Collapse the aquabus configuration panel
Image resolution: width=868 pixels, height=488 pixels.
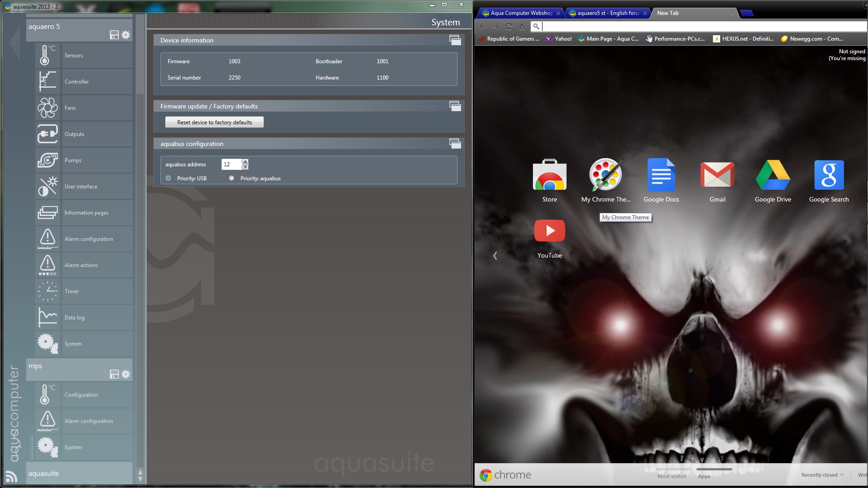coord(455,144)
